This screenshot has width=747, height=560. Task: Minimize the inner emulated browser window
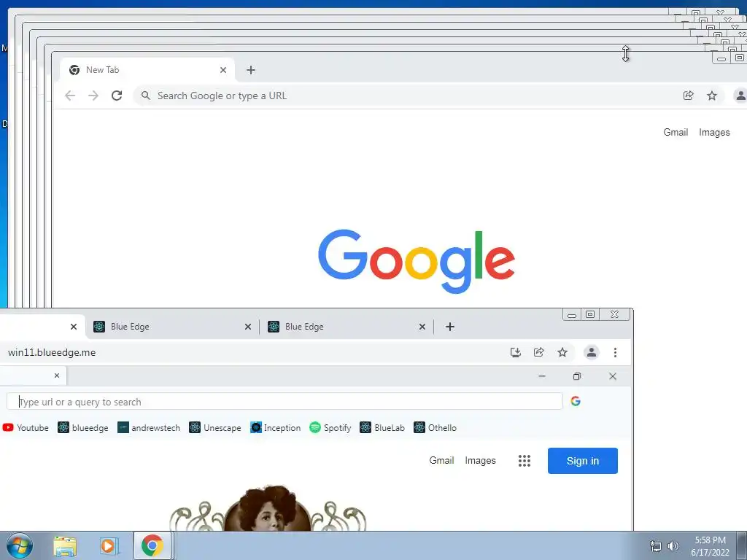click(x=542, y=376)
